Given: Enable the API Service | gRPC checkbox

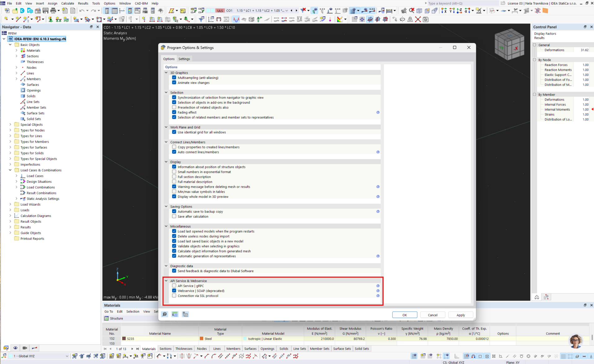Looking at the screenshot, I should pos(174,286).
